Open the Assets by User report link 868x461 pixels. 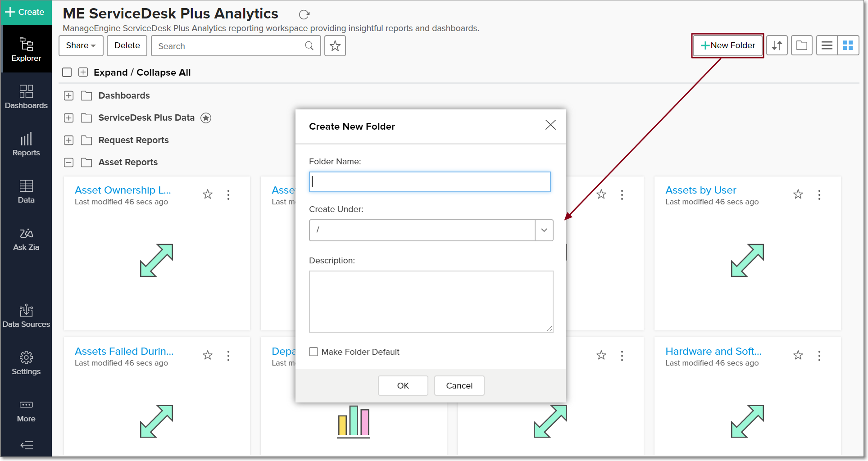coord(701,190)
